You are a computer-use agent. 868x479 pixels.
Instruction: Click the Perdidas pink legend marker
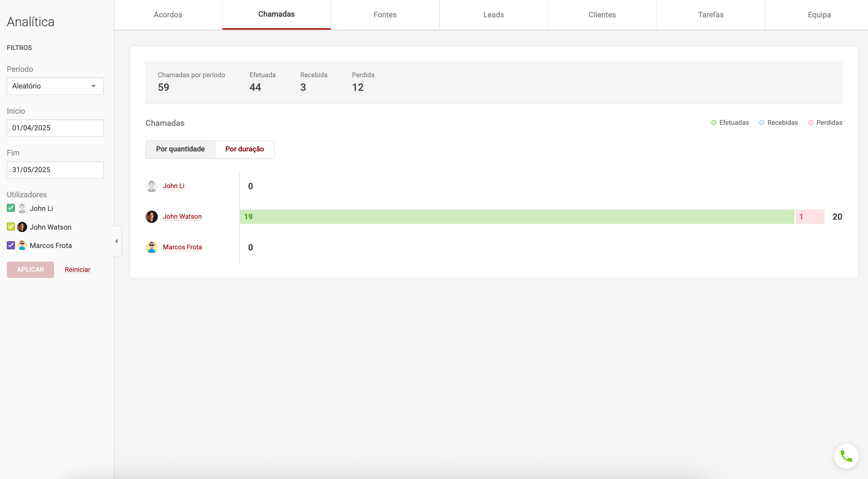(811, 123)
